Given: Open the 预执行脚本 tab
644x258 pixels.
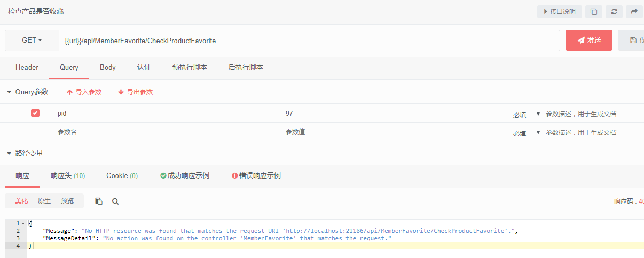Looking at the screenshot, I should pos(190,68).
